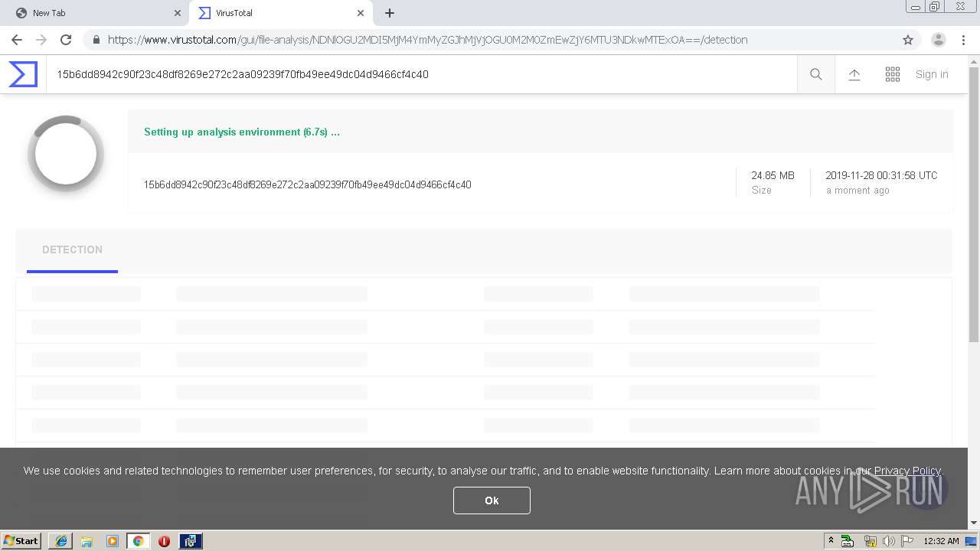Click Ok on the cookie banner

(492, 500)
